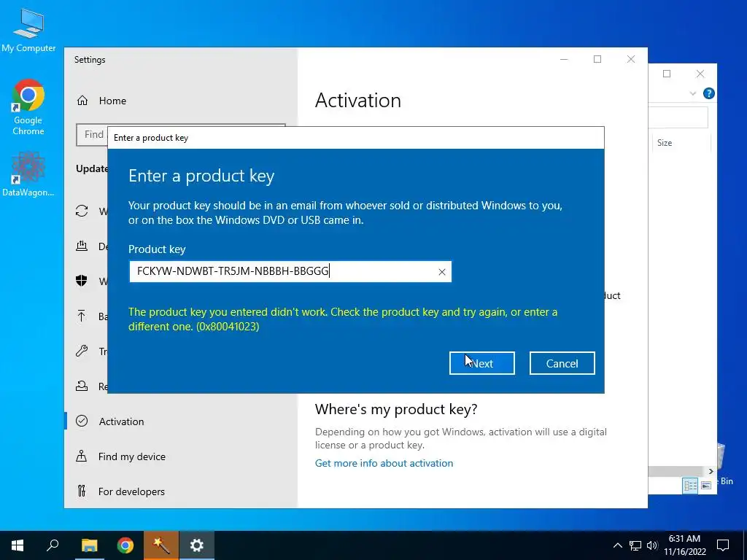Click the Recovery sidebar icon
The width and height of the screenshot is (747, 560).
(x=82, y=386)
